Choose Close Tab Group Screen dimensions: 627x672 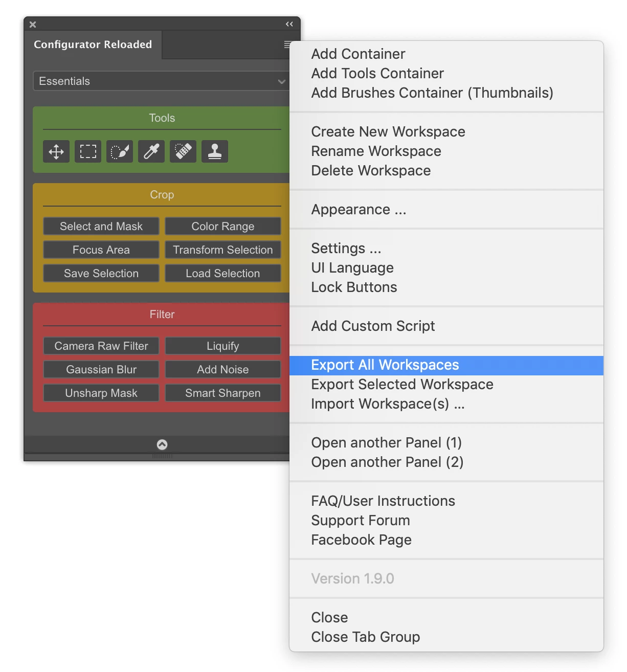click(x=446, y=637)
